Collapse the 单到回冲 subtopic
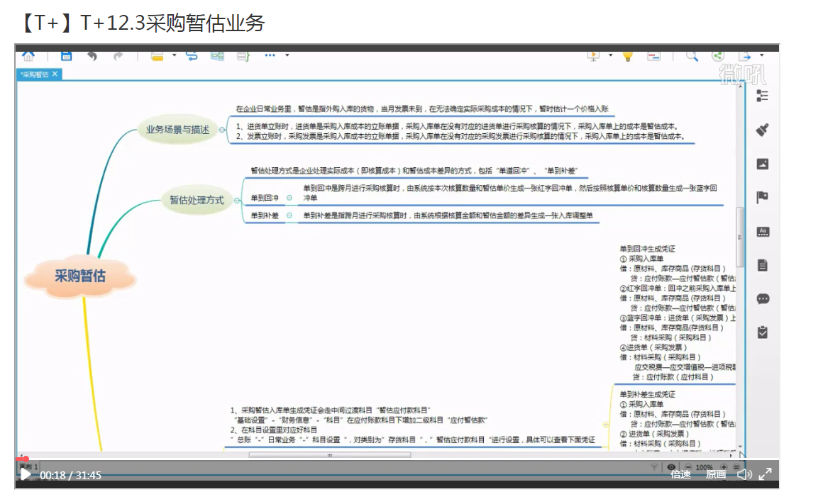 tap(289, 198)
